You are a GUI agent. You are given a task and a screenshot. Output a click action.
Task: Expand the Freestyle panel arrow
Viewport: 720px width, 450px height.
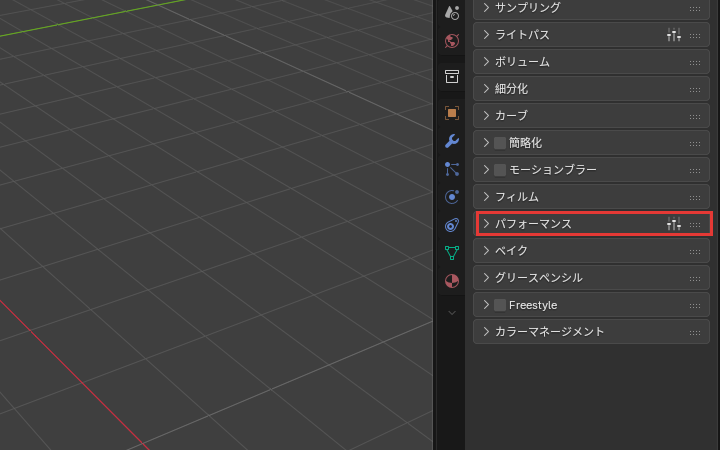click(x=486, y=305)
